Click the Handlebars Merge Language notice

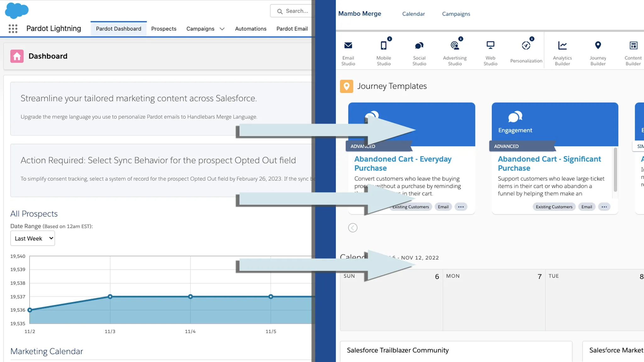[162, 109]
